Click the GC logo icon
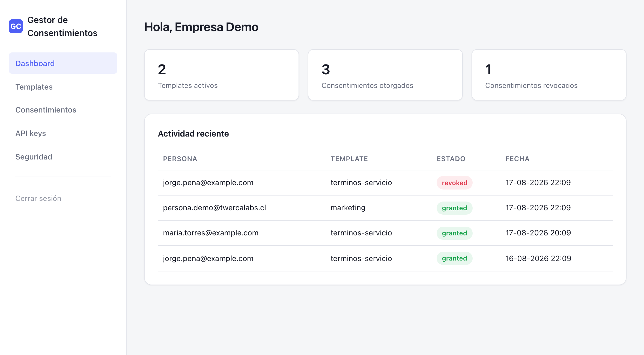 click(16, 26)
